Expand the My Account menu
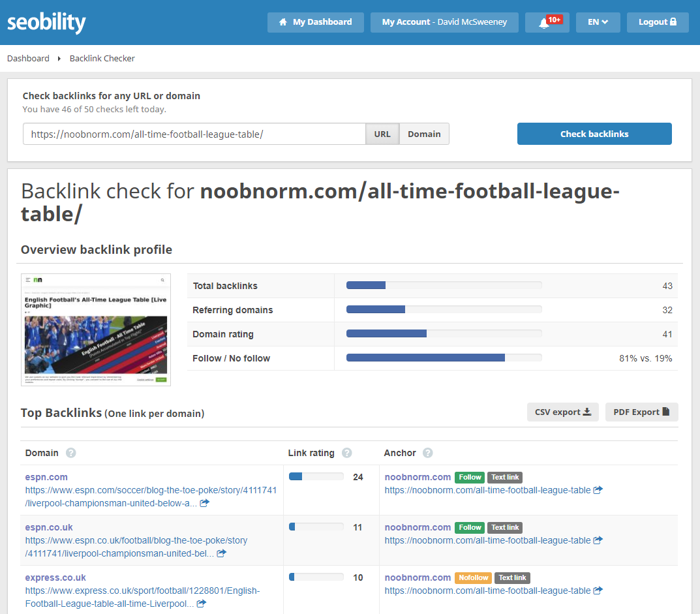 [444, 22]
